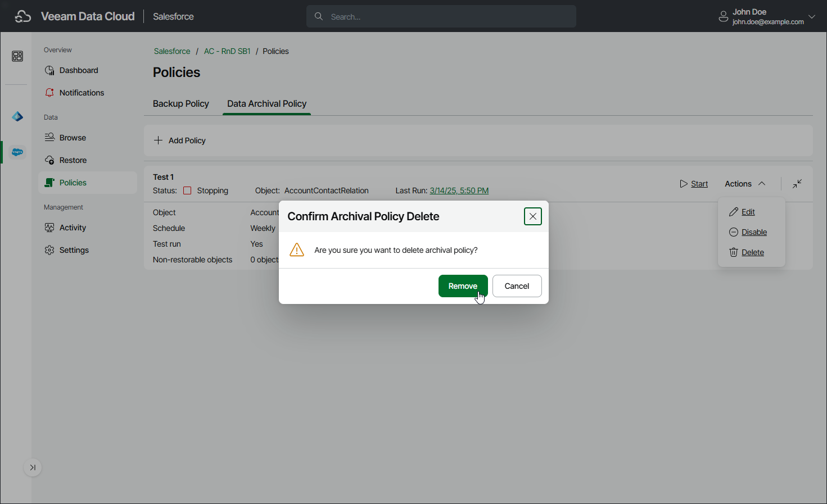Open the apps grid icon in left rail
827x504 pixels.
tap(17, 56)
